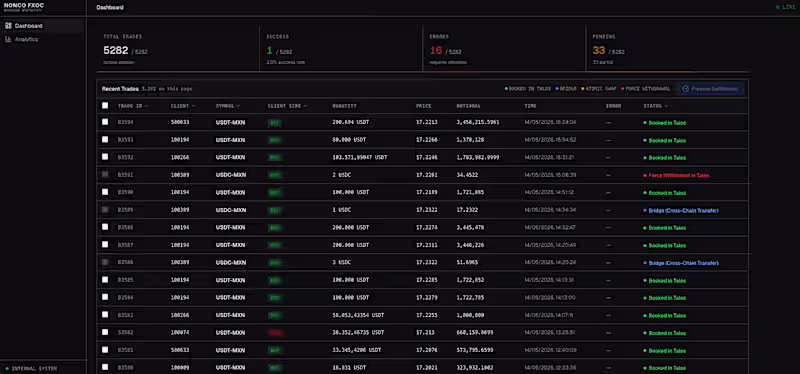800x374 pixels.
Task: Click the Booked in Talos legend dot
Action: pyautogui.click(x=506, y=89)
